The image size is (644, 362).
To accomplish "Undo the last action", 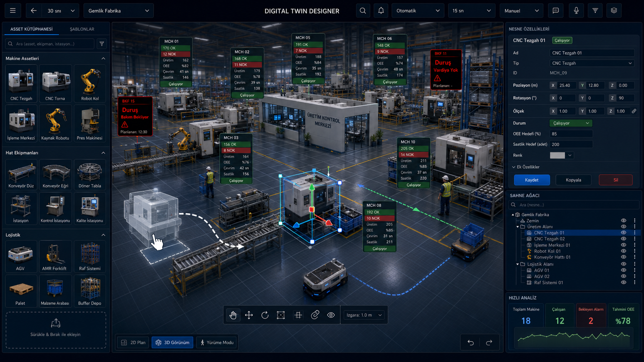I will (471, 342).
